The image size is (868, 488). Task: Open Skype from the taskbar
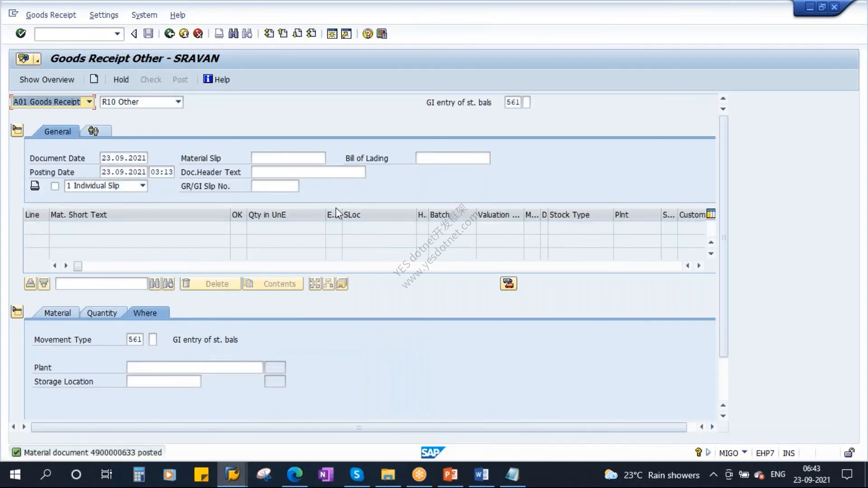tap(357, 474)
